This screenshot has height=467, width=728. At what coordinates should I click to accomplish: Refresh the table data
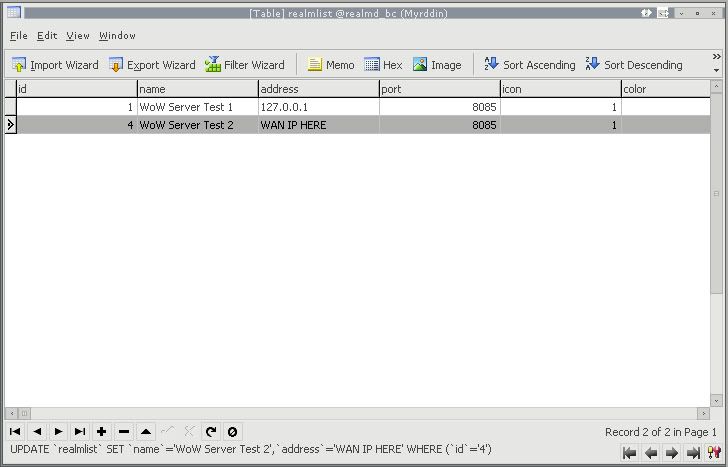(211, 432)
